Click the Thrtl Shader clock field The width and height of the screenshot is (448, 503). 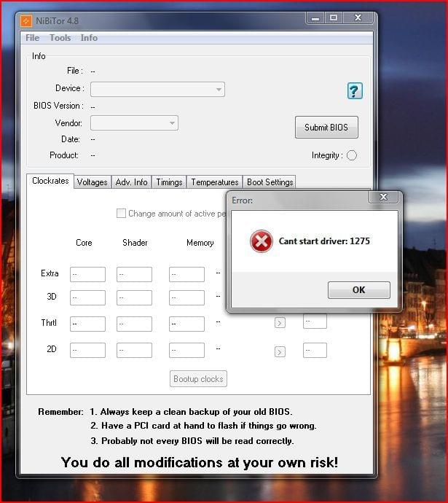click(134, 324)
